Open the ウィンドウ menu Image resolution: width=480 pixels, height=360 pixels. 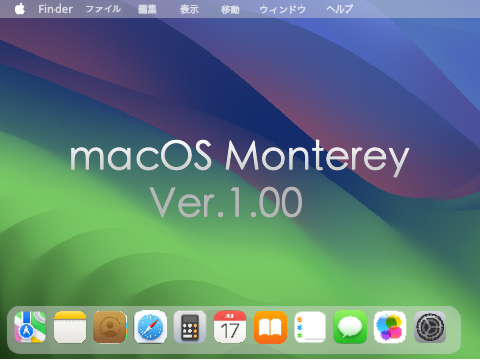pyautogui.click(x=282, y=9)
